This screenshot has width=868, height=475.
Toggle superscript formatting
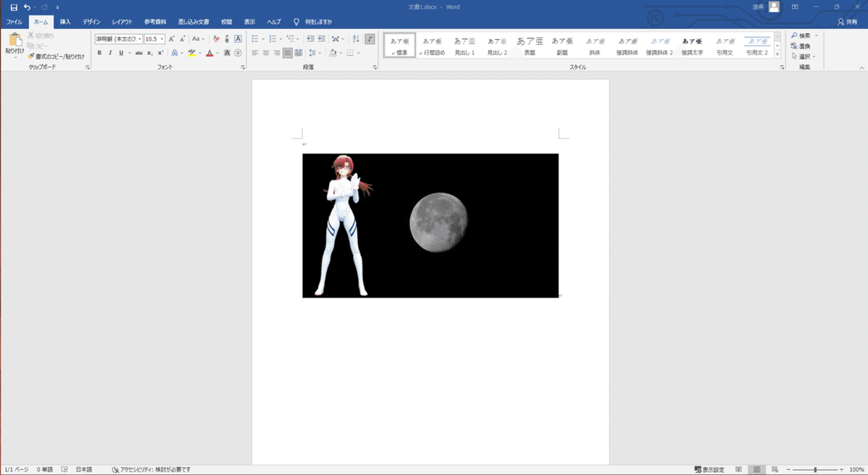pyautogui.click(x=160, y=53)
